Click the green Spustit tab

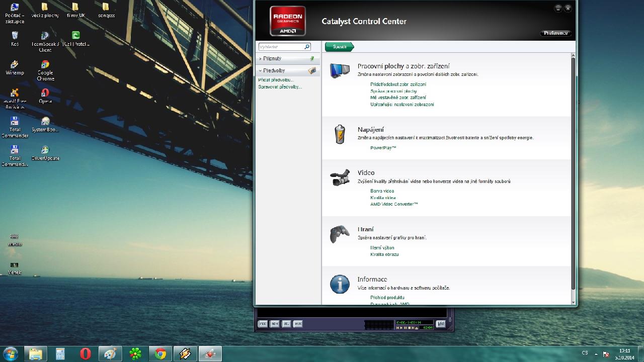tap(340, 47)
